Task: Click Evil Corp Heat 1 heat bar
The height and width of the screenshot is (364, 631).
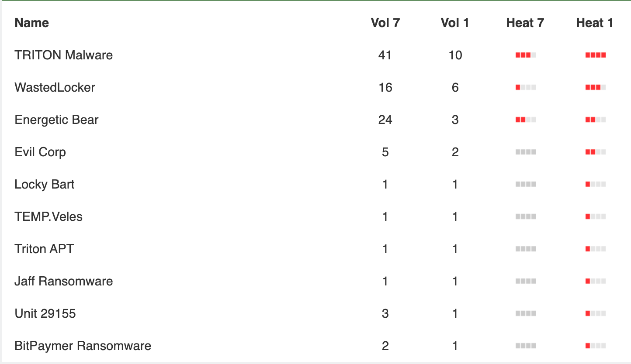Action: 595,152
